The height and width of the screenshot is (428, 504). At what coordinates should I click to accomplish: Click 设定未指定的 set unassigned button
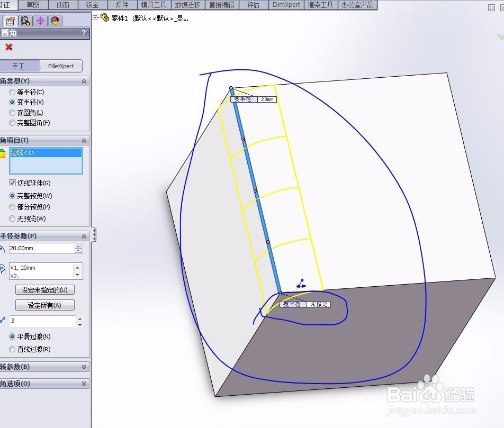pyautogui.click(x=44, y=290)
